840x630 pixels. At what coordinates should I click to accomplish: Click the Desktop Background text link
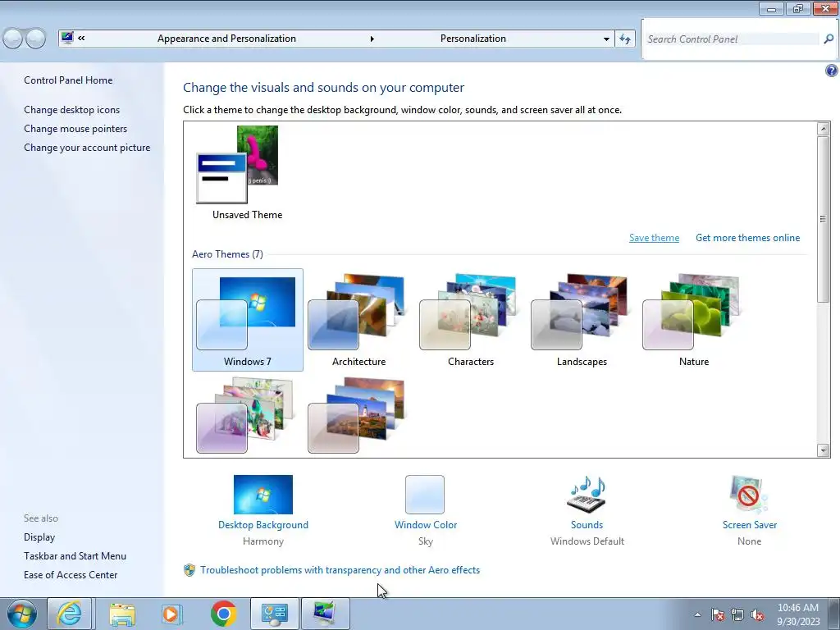pos(263,525)
